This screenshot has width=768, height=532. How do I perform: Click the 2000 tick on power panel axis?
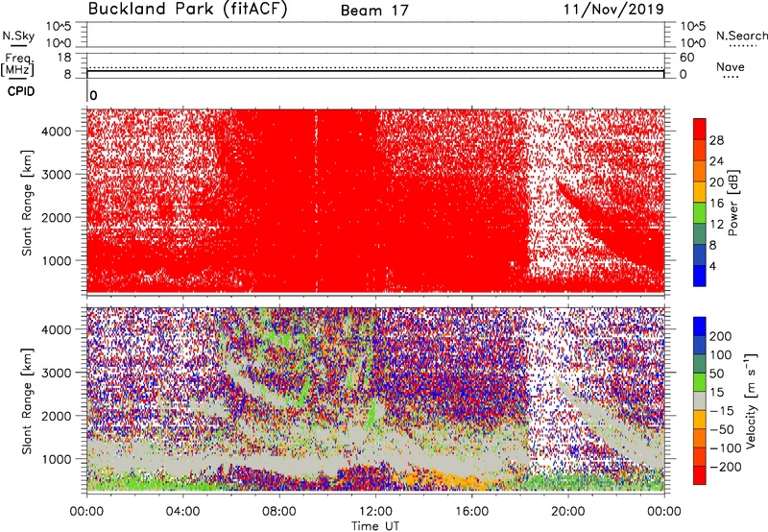[x=57, y=217]
